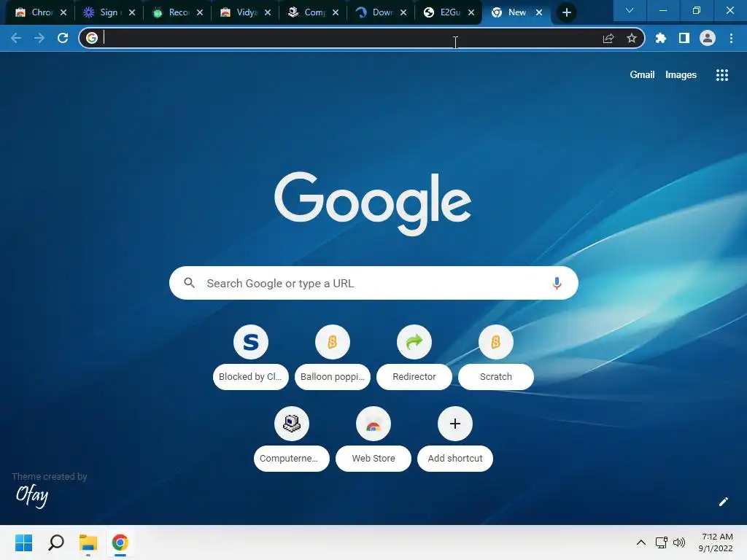Open taskbar Search
Image resolution: width=747 pixels, height=560 pixels.
(x=56, y=542)
